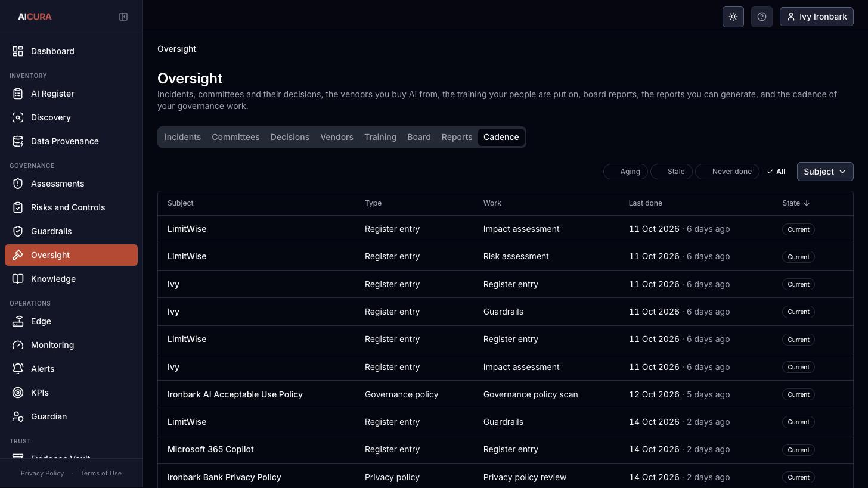Select the Cadence tab
The width and height of the screenshot is (868, 488).
[501, 137]
